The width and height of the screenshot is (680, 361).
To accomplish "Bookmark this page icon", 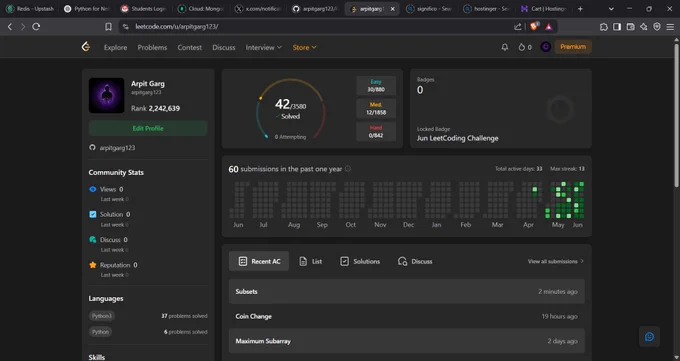I will tap(108, 26).
